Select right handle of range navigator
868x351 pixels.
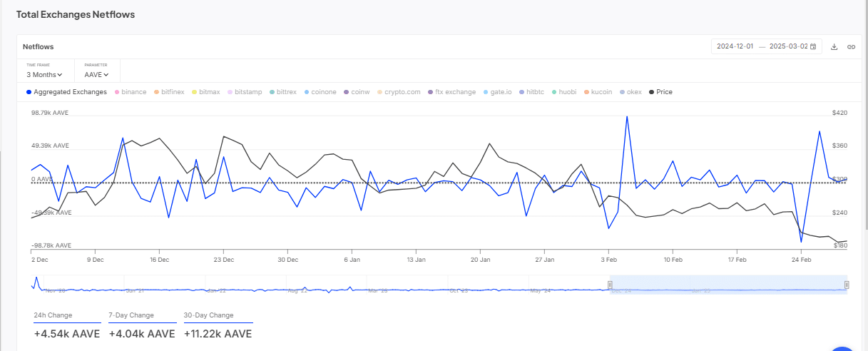tap(847, 285)
